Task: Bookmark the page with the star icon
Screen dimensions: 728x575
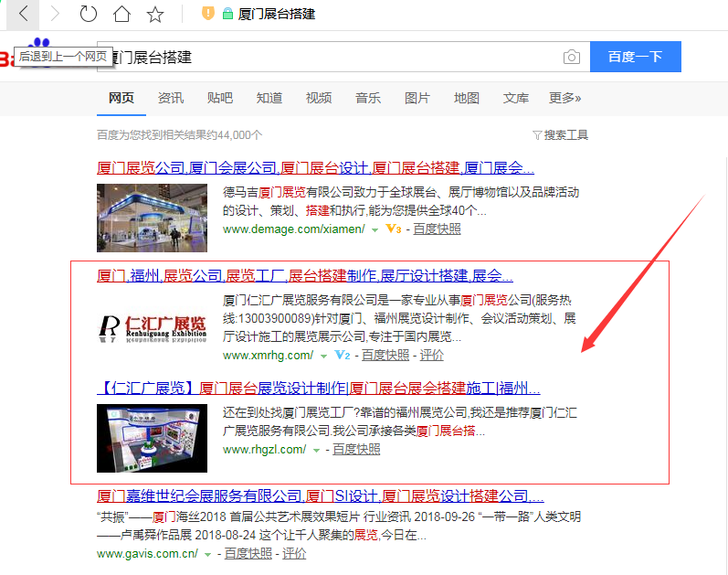Action: [155, 14]
